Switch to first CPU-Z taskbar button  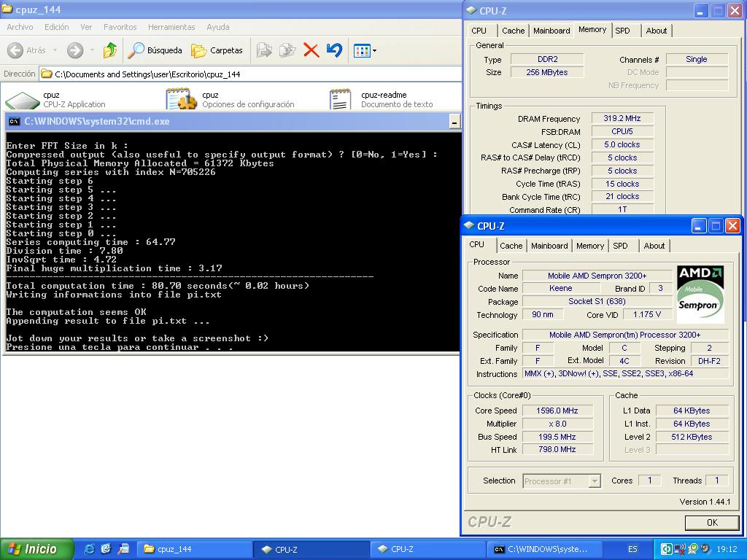click(311, 549)
